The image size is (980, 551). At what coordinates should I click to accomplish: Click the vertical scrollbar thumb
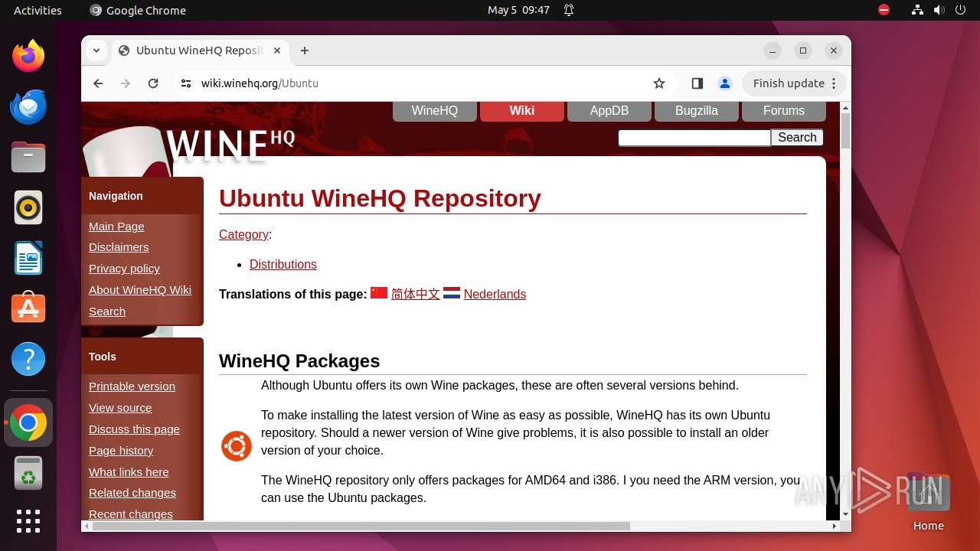845,131
